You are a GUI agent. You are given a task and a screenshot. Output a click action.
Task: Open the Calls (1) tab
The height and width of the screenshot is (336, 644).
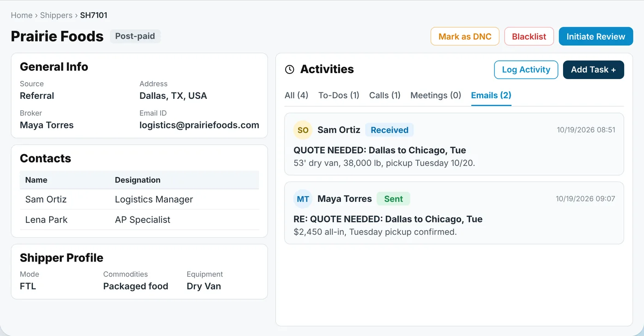385,95
